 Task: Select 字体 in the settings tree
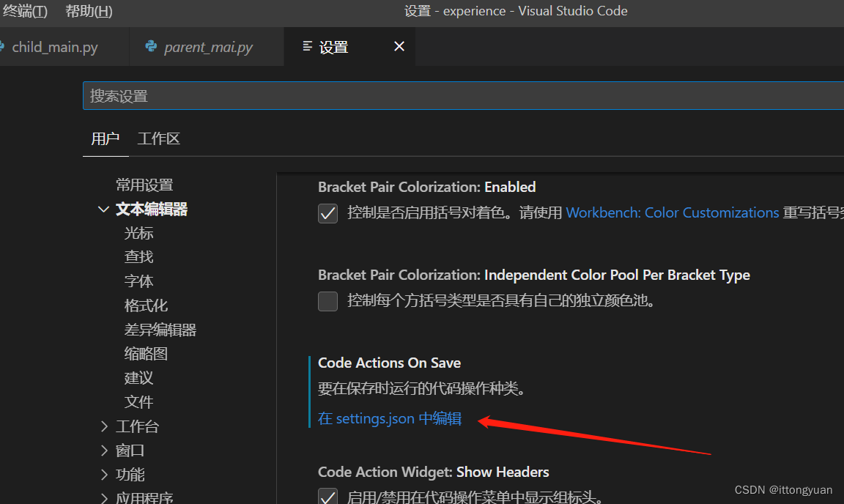click(x=139, y=281)
